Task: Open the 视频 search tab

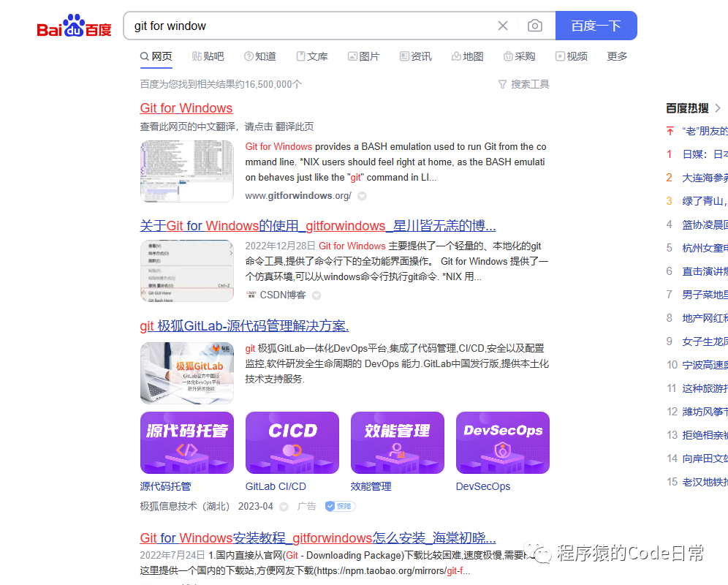Action: (x=572, y=56)
